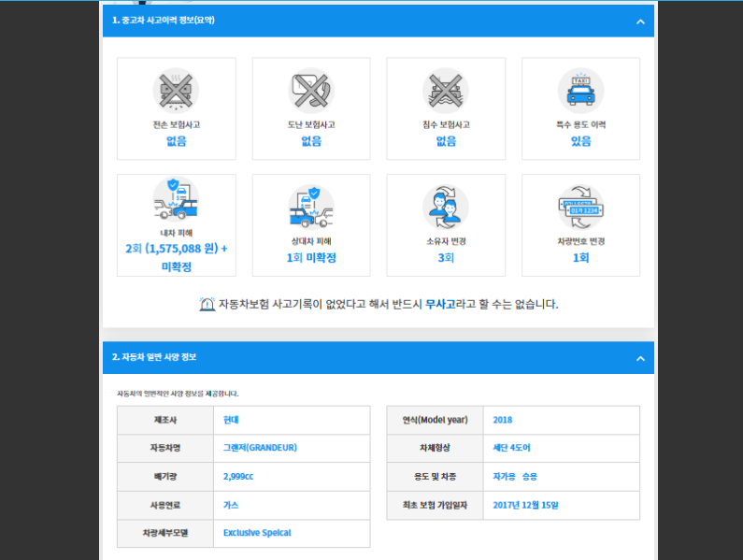The width and height of the screenshot is (743, 560).
Task: Click the 자동차의 일반적인 사양 정보를 제공합니다 description
Action: point(178,394)
